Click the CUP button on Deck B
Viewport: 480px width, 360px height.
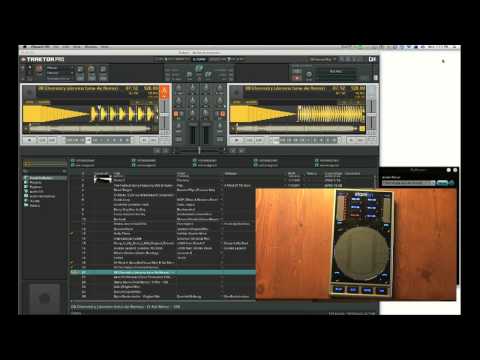[x=259, y=140]
